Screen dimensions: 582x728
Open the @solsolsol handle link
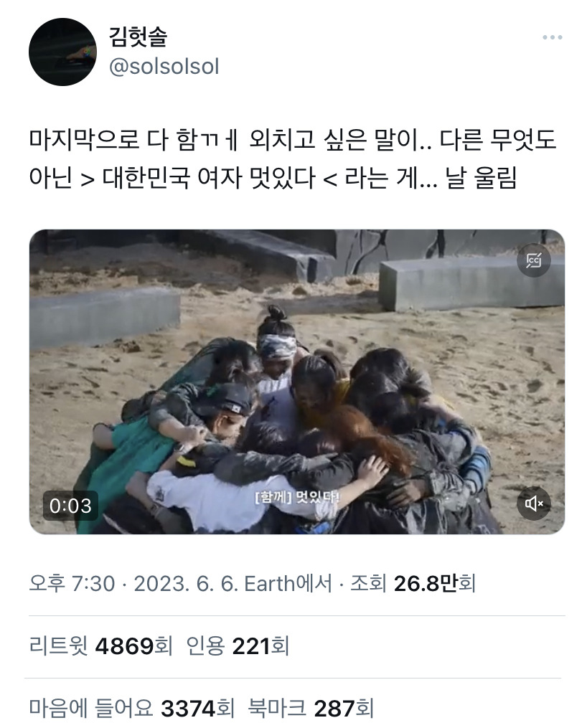pyautogui.click(x=164, y=67)
